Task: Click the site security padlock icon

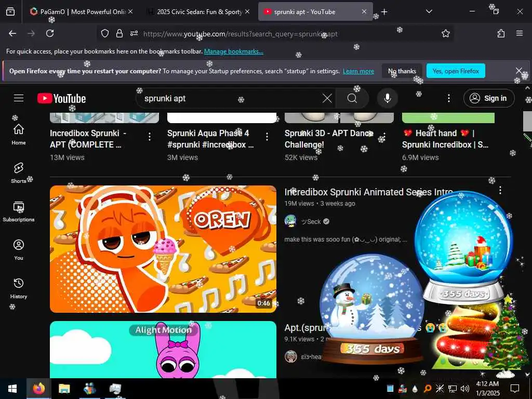Action: [x=119, y=33]
